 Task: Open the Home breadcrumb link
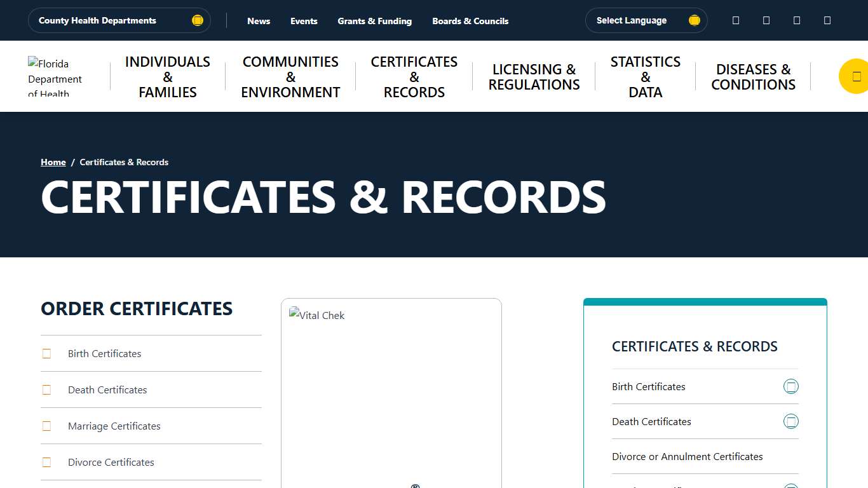tap(53, 162)
